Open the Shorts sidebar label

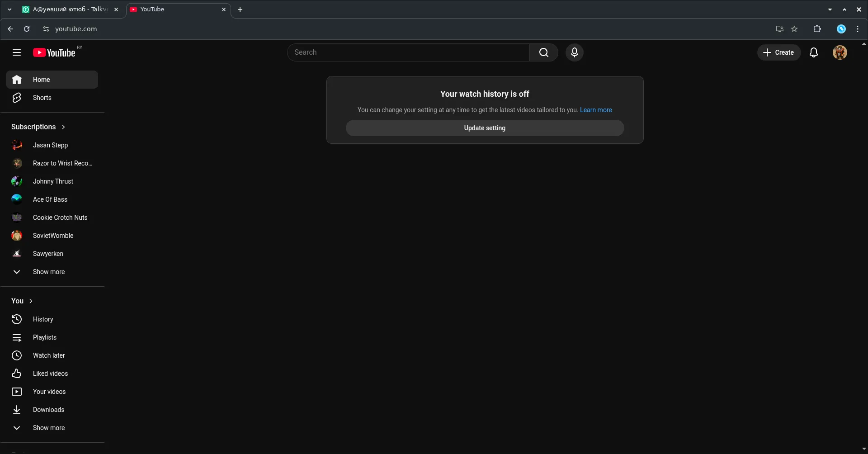[x=42, y=98]
